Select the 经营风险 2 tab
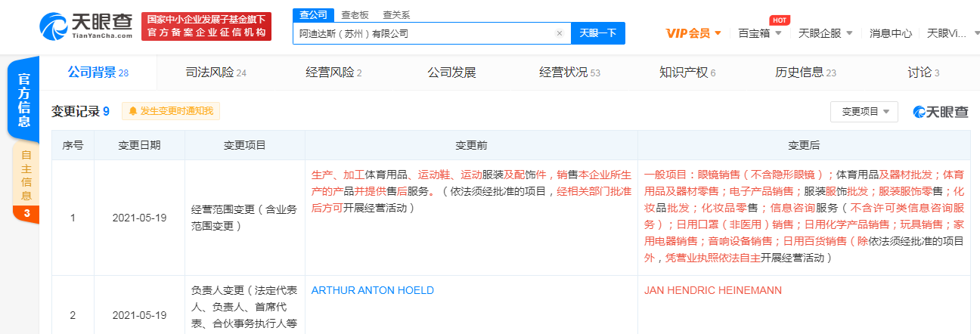Image resolution: width=980 pixels, height=334 pixels. (334, 73)
